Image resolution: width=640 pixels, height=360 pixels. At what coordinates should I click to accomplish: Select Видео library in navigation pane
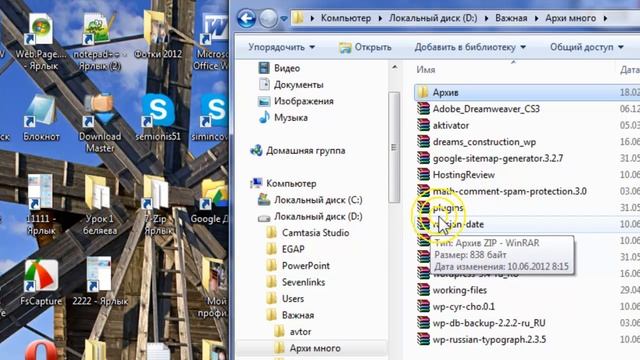click(280, 68)
